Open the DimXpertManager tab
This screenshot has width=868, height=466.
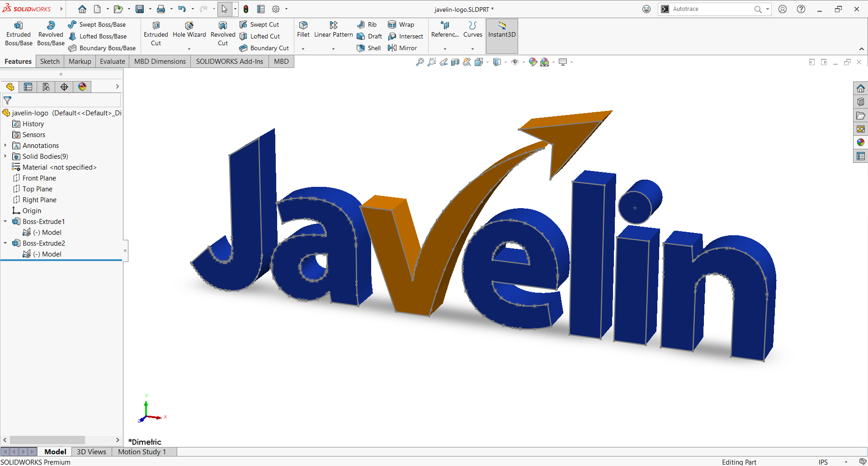pyautogui.click(x=64, y=87)
